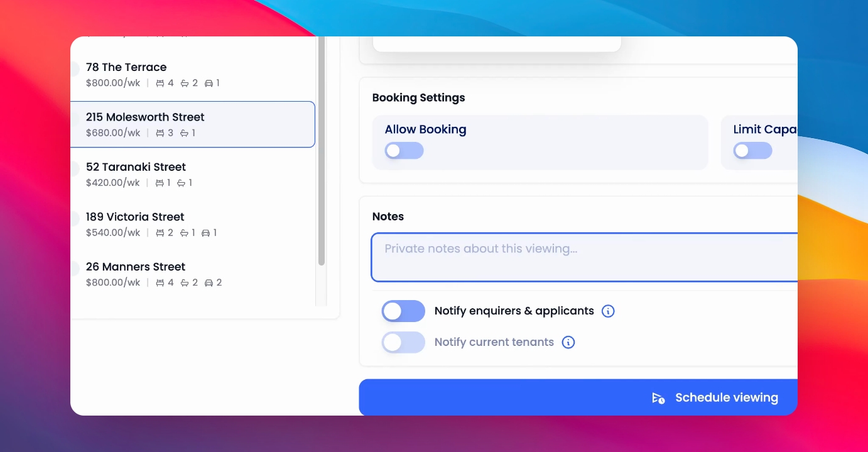This screenshot has width=868, height=452.
Task: Select the 189 Victoria Street property
Action: point(192,224)
